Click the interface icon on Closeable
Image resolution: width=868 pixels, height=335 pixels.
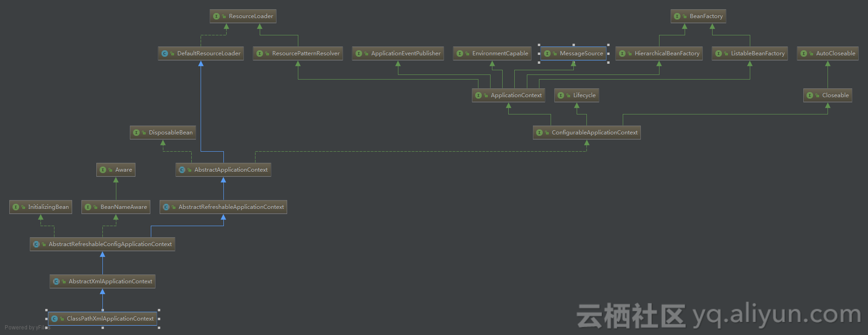click(x=810, y=95)
